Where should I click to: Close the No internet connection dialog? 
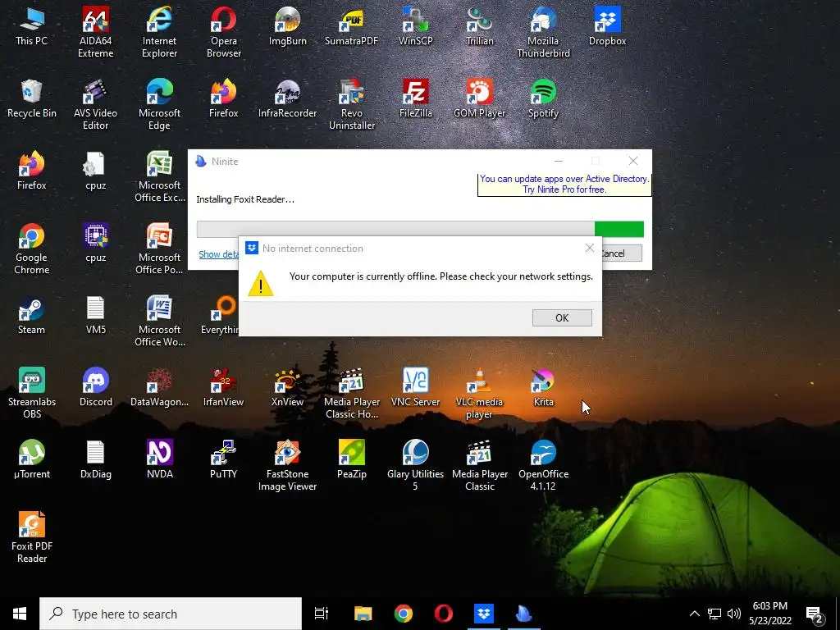(x=589, y=248)
